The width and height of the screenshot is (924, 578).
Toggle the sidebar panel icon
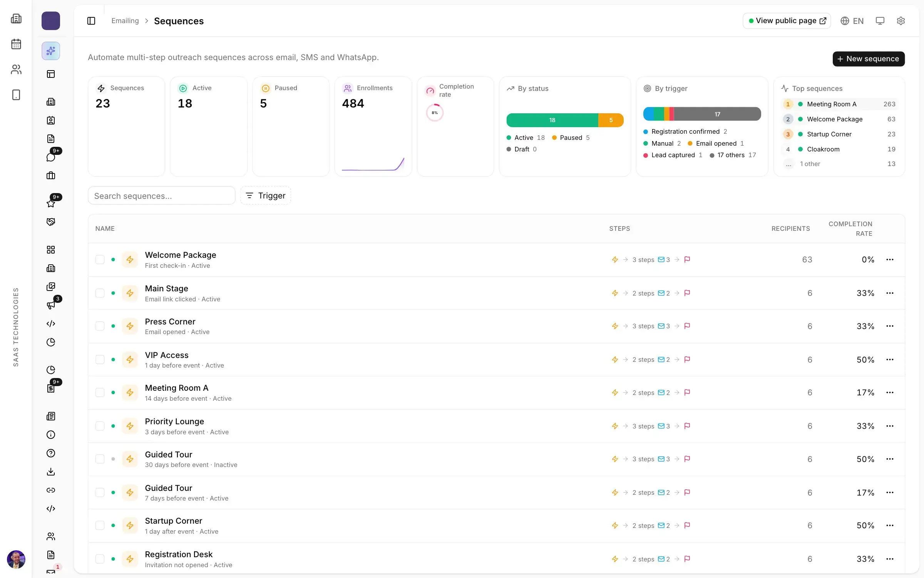click(91, 21)
